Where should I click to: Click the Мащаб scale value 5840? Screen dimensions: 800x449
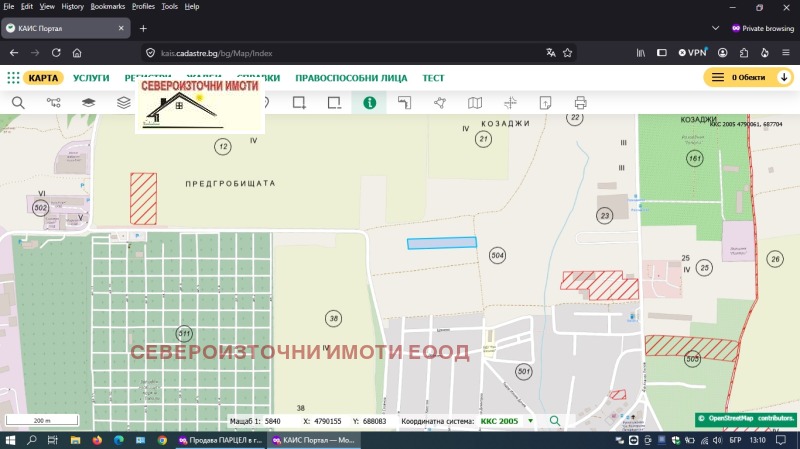pyautogui.click(x=272, y=421)
